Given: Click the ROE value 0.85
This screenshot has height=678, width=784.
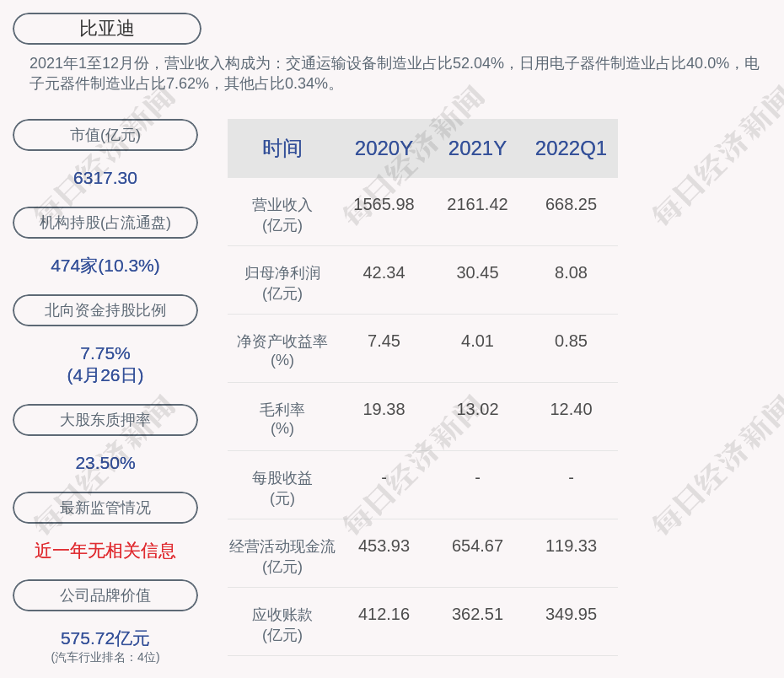Looking at the screenshot, I should coord(571,341).
